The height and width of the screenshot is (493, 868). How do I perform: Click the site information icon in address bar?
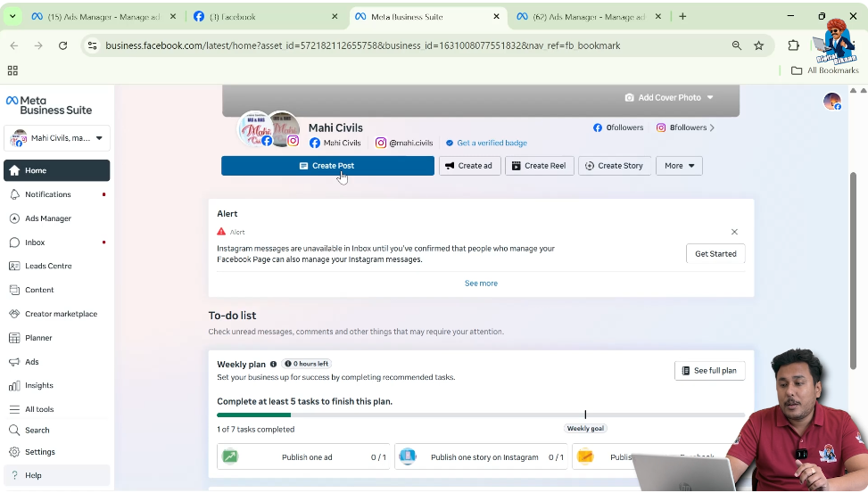pos(93,45)
